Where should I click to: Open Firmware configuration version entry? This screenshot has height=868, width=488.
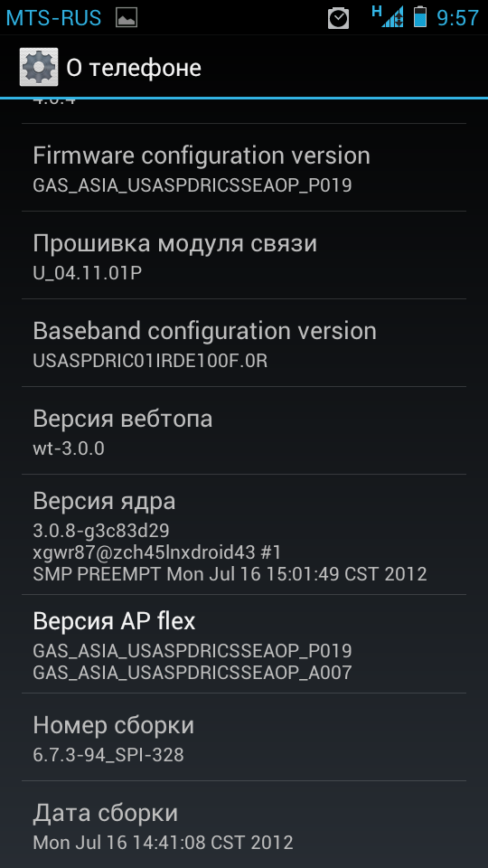click(244, 167)
